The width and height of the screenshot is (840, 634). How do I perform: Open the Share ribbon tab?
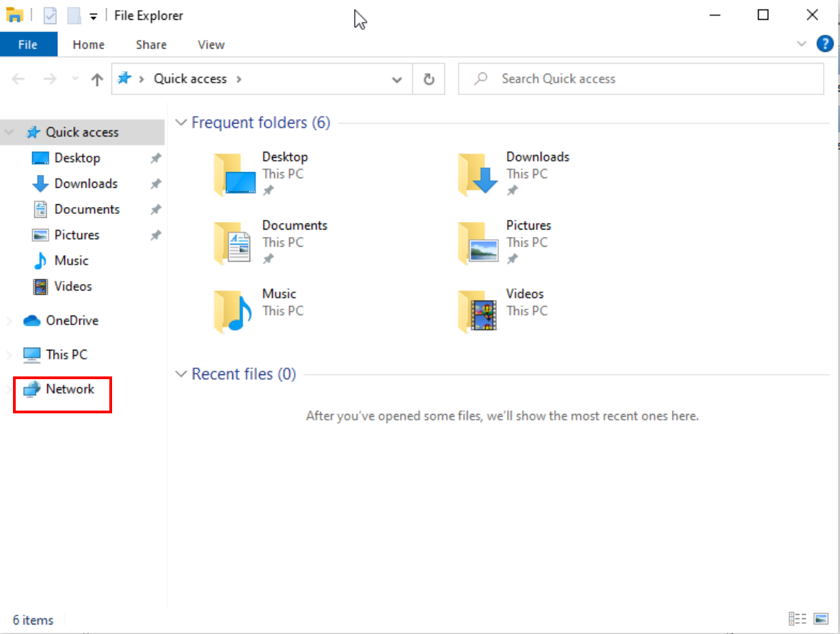pyautogui.click(x=151, y=44)
